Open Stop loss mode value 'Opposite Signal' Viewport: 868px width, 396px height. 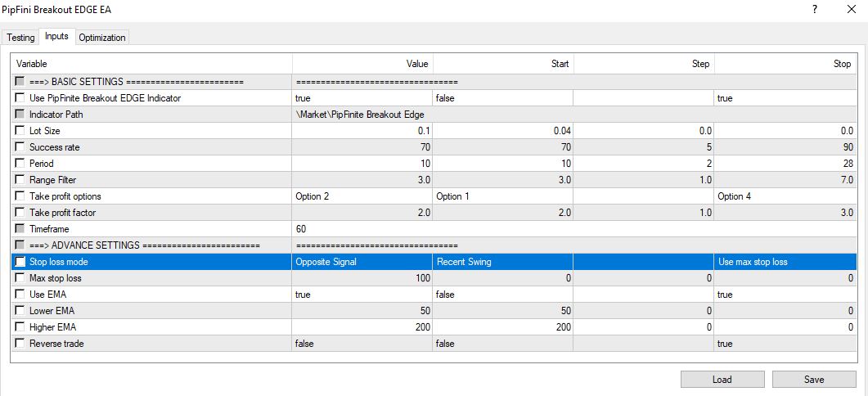coord(362,262)
